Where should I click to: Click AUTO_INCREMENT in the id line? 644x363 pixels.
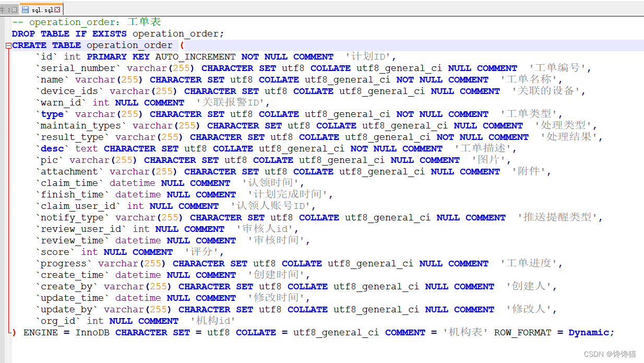click(196, 56)
